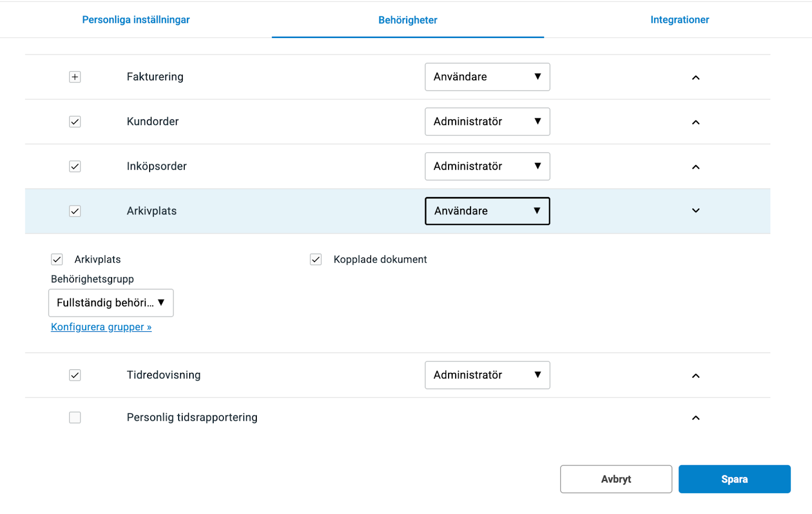Expand the Kundorder row chevron
The image size is (812, 514).
(x=696, y=122)
